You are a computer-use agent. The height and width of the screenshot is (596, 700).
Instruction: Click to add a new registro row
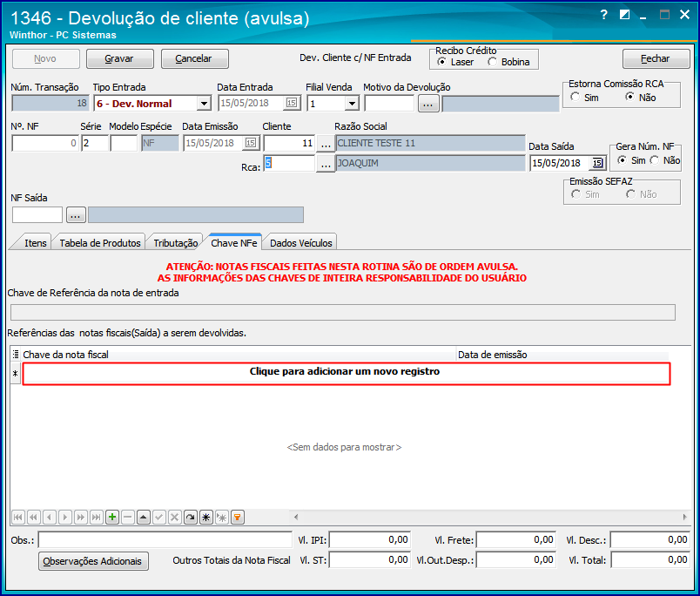click(347, 373)
